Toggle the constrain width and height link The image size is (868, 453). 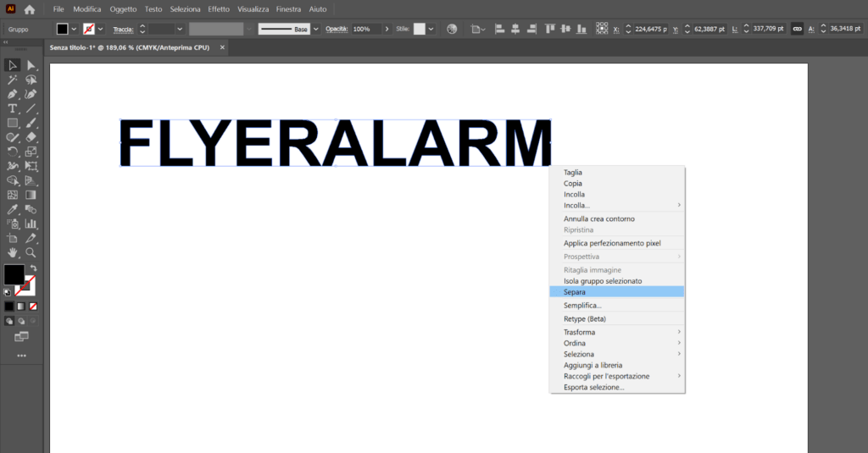pyautogui.click(x=797, y=29)
